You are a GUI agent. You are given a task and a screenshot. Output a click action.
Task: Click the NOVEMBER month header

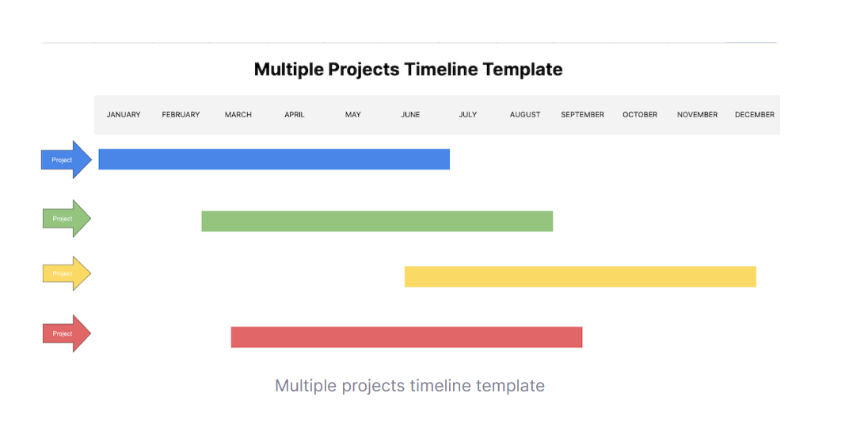pos(698,115)
